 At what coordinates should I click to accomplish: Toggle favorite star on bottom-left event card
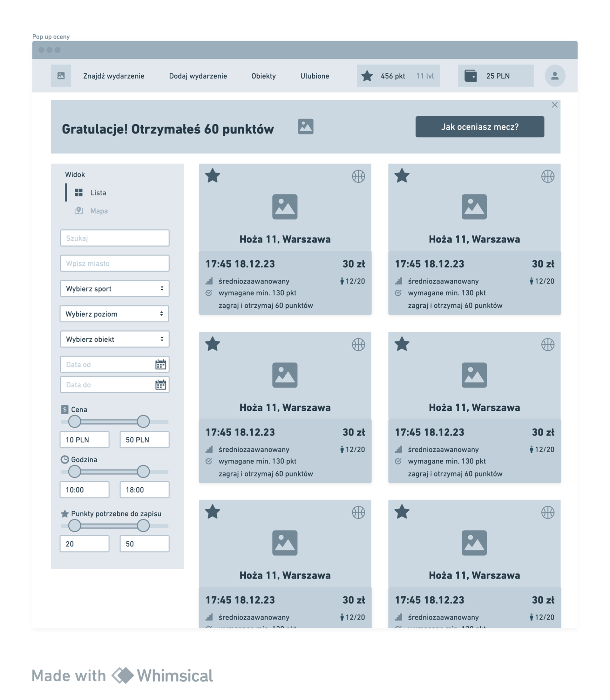click(x=213, y=511)
